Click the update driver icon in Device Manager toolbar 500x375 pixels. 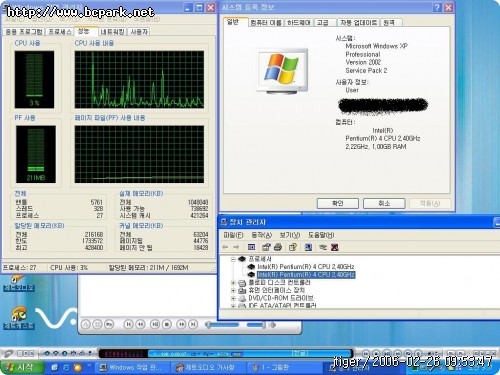pyautogui.click(x=323, y=247)
